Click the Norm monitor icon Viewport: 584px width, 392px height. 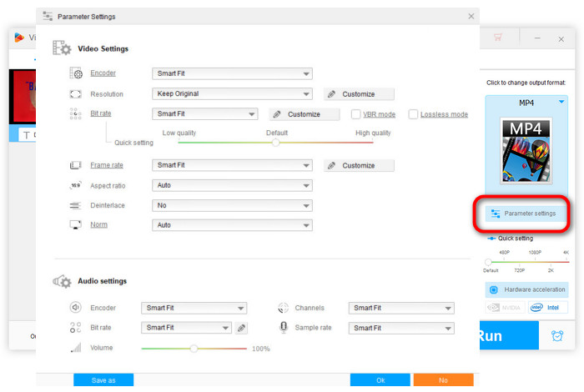coord(76,225)
